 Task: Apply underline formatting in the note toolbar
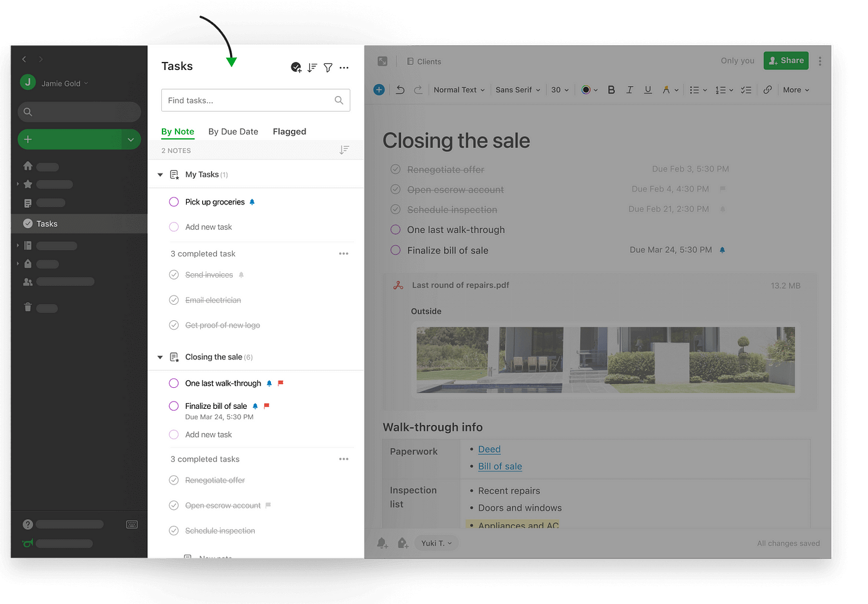[x=648, y=90]
